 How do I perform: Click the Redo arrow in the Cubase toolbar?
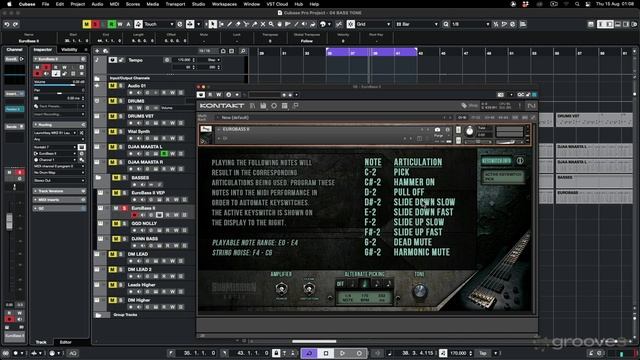(16, 24)
